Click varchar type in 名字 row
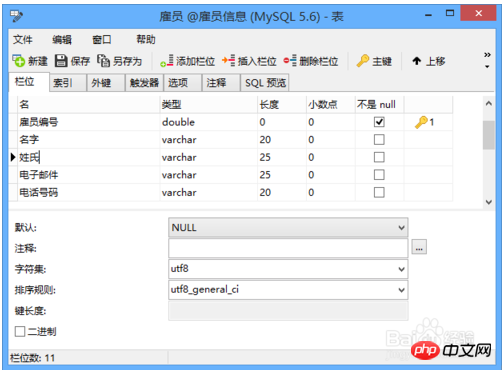This screenshot has width=502, height=370. point(209,140)
